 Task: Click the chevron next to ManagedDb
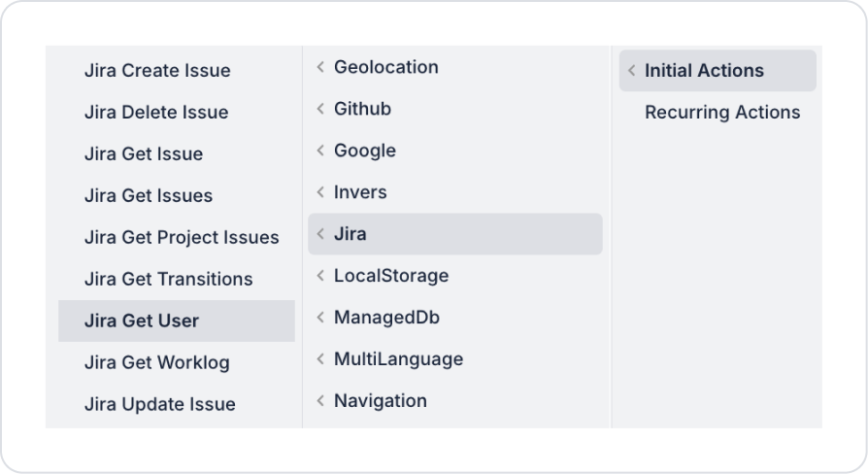tap(320, 319)
